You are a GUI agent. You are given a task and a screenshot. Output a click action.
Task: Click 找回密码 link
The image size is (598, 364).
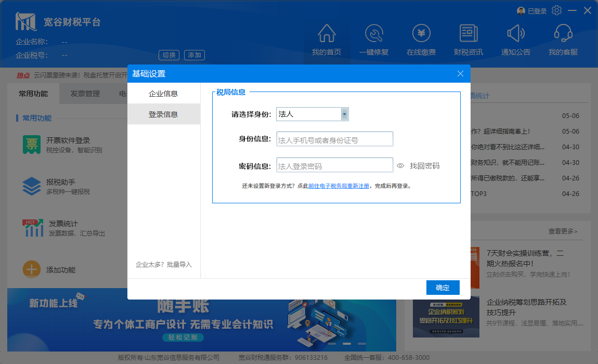coord(424,166)
